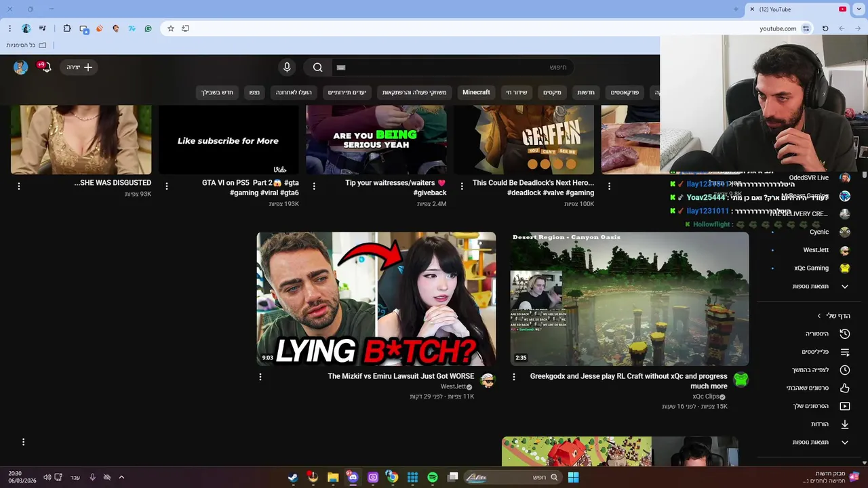Select the נצפו filter chip

coord(254,92)
